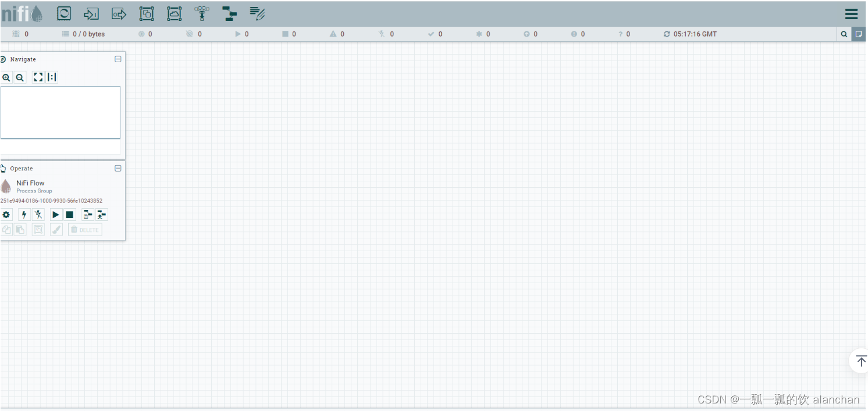Click the sync failure question mark icon
The image size is (868, 411).
point(621,34)
